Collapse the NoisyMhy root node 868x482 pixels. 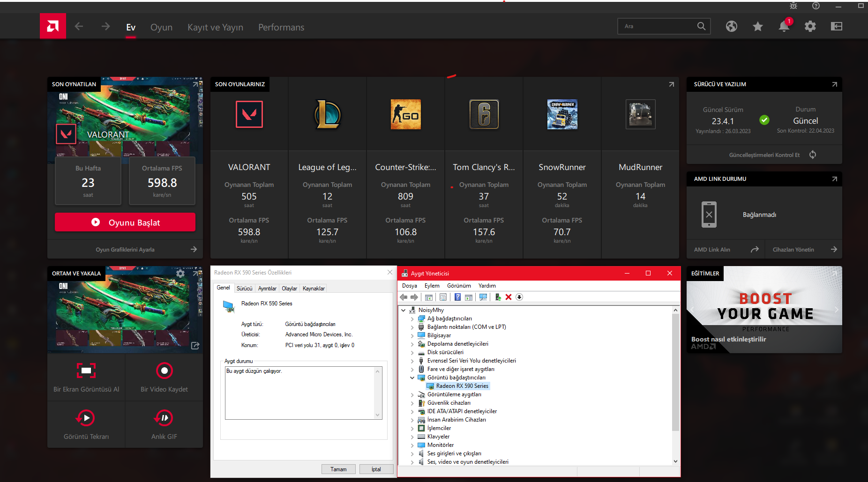pyautogui.click(x=403, y=310)
